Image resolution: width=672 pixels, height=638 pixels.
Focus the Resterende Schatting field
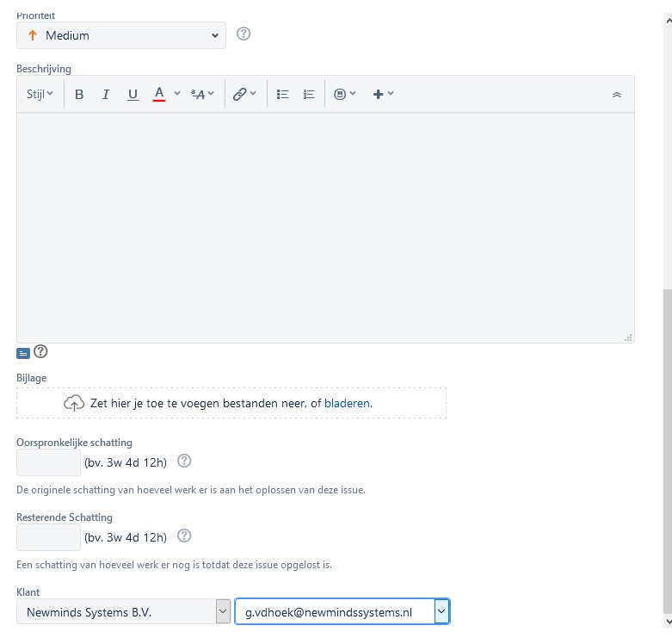pyautogui.click(x=48, y=537)
